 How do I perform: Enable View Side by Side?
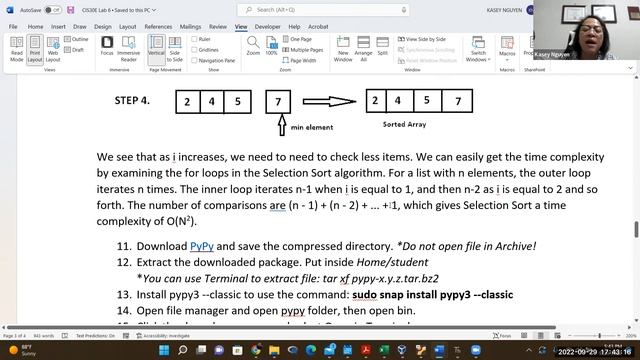pyautogui.click(x=422, y=39)
